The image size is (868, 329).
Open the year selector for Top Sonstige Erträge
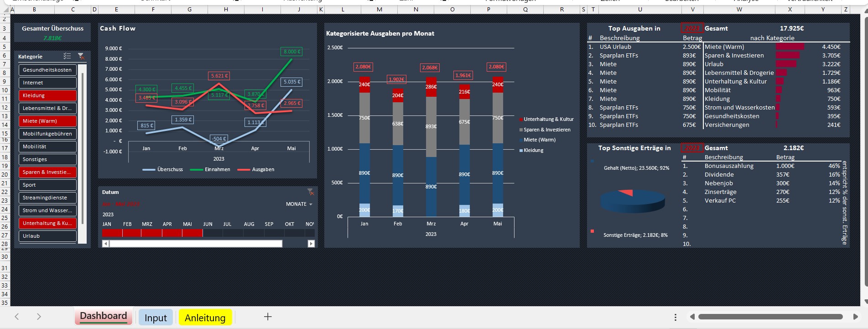[x=692, y=148]
